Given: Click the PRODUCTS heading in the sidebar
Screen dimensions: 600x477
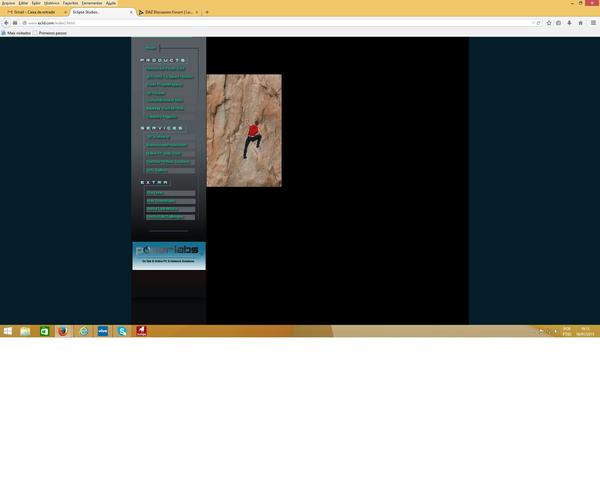Looking at the screenshot, I should click(x=163, y=60).
